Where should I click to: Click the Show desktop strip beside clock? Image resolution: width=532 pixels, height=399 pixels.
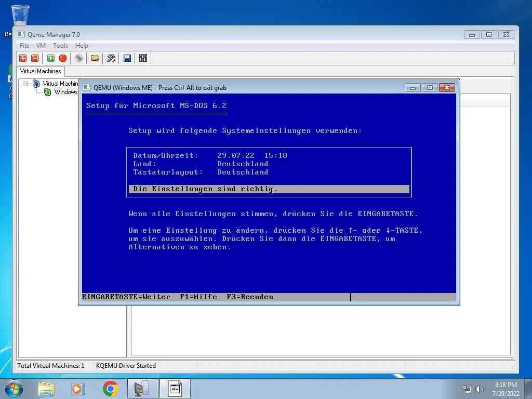(x=528, y=389)
